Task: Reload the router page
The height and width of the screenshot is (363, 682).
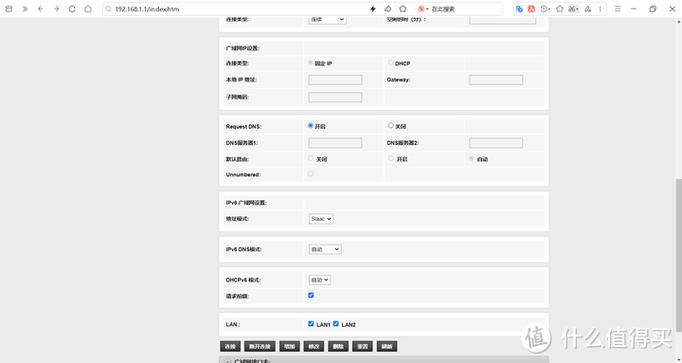Action: 72,9
